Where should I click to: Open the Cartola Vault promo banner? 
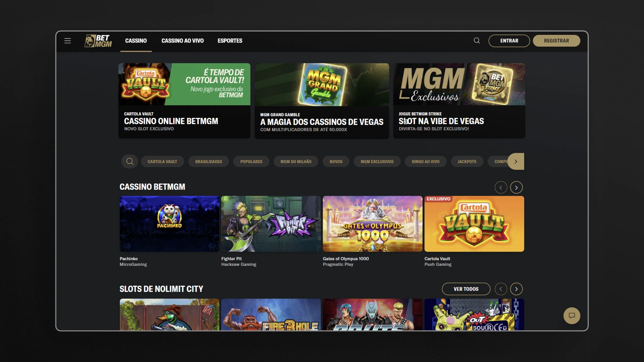pyautogui.click(x=184, y=101)
